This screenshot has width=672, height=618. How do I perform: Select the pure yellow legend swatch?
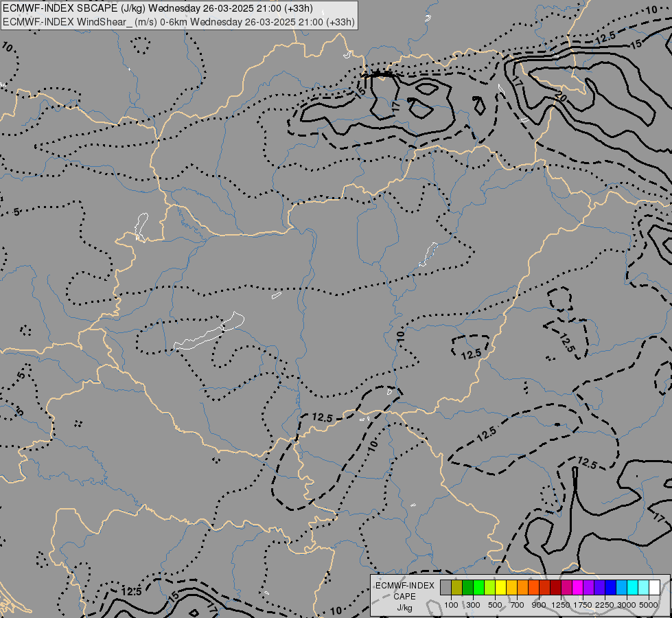500,587
